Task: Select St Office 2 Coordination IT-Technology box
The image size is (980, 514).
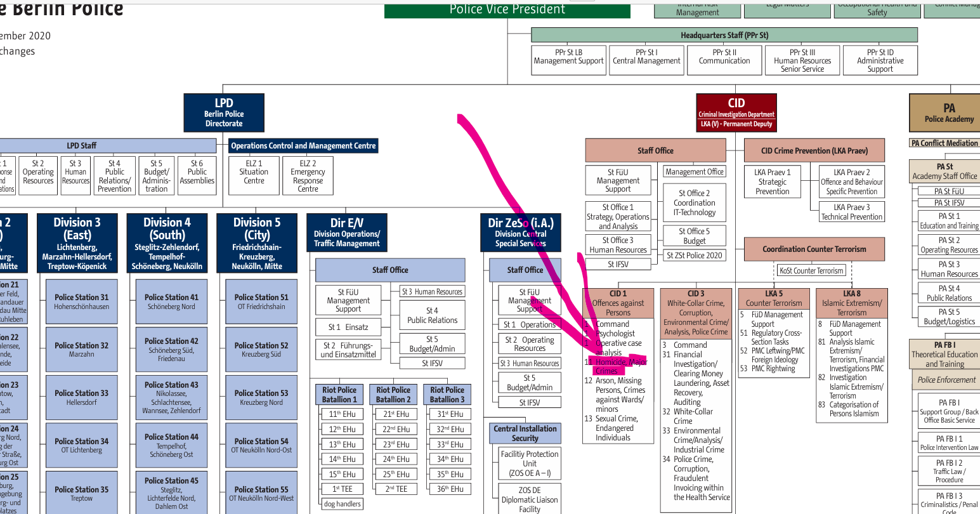Action: click(x=695, y=202)
